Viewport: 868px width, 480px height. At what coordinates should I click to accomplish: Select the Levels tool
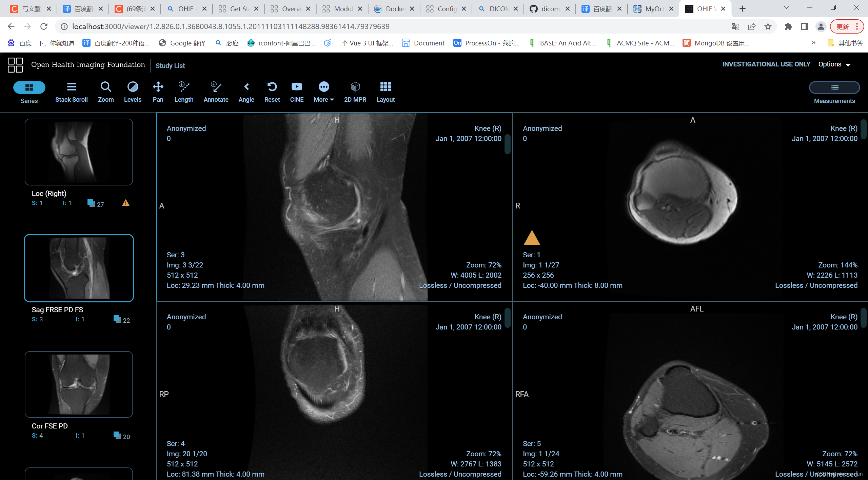[x=133, y=91]
